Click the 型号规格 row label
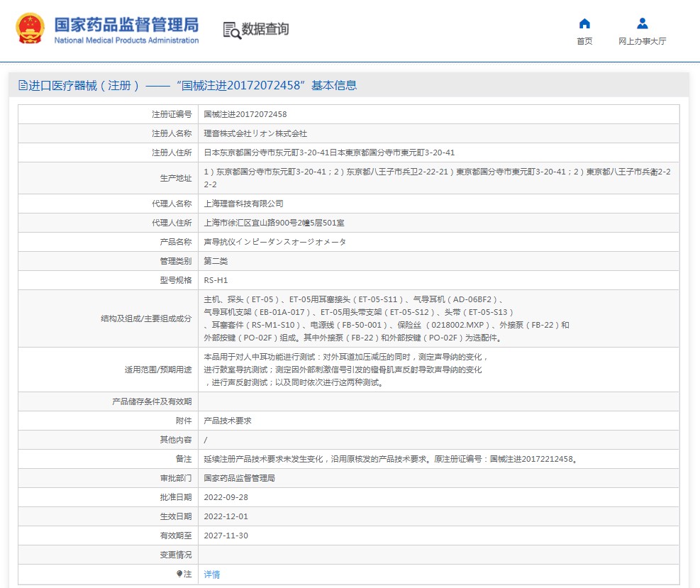Screen dimensions: 700x588 point(175,280)
